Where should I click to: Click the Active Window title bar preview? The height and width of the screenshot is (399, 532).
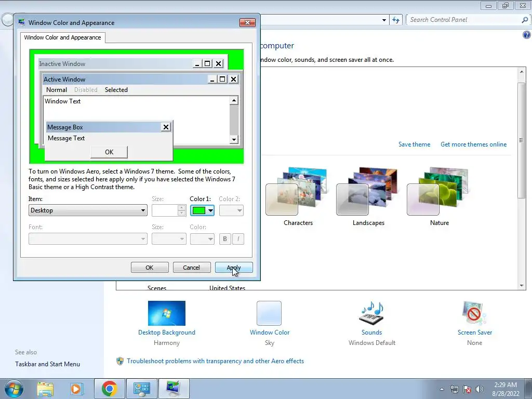[141, 79]
